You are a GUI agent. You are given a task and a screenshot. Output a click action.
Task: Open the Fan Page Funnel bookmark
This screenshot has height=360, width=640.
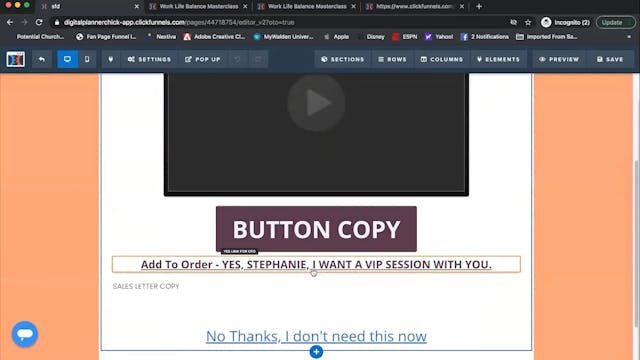[106, 37]
